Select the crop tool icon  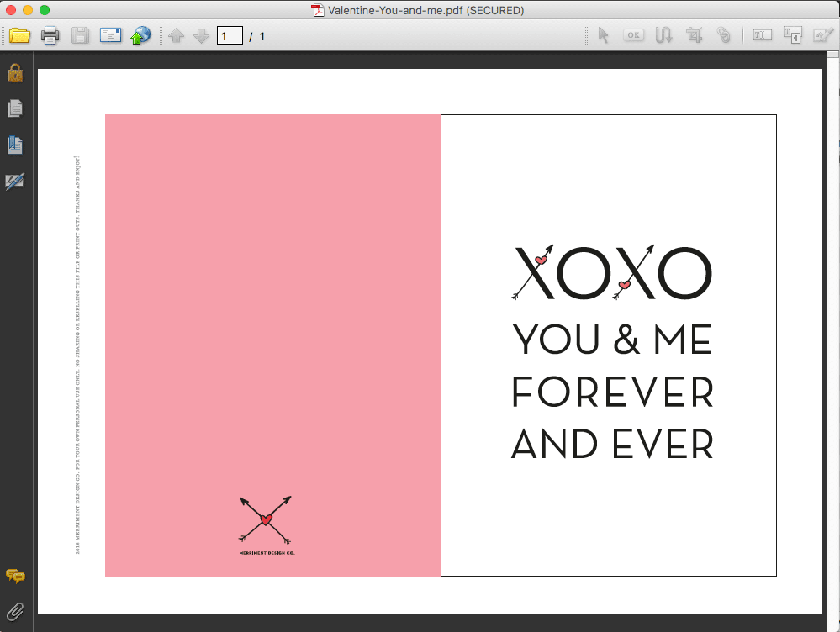click(694, 36)
